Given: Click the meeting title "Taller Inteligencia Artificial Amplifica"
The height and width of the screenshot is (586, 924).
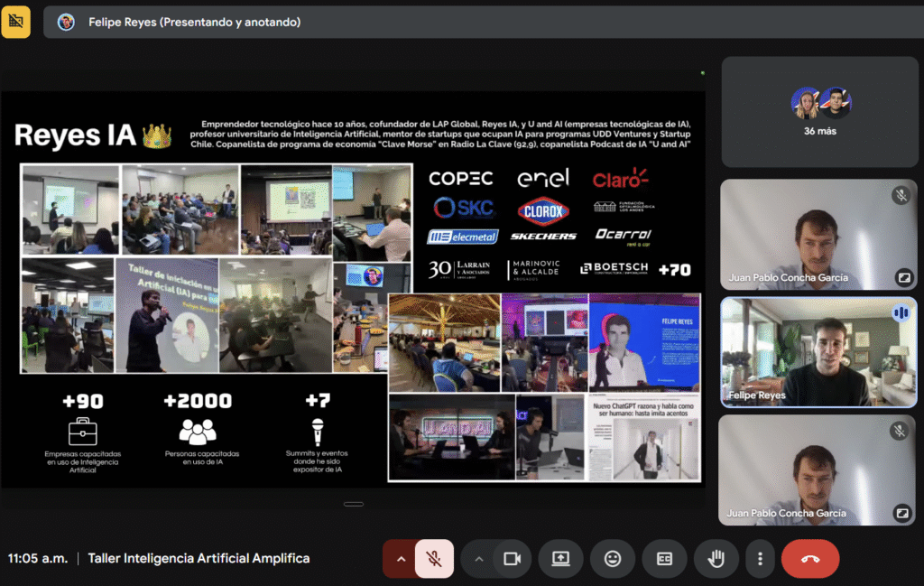Looking at the screenshot, I should coord(199,559).
